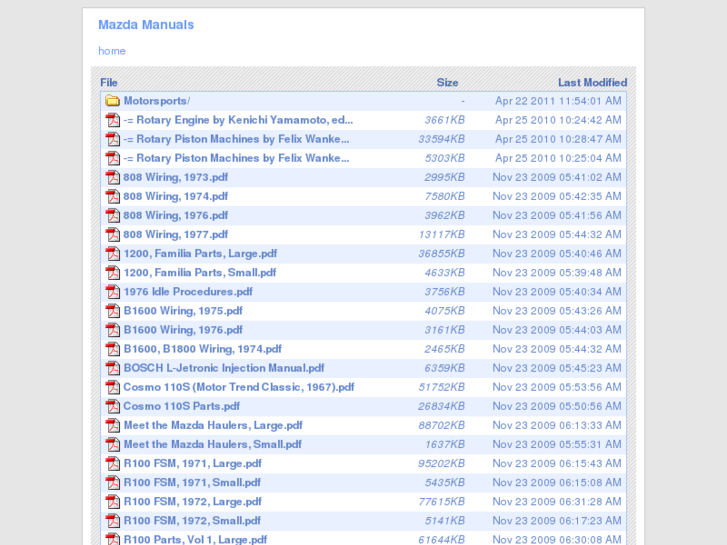Select date Nov 23 2009 06:13:33 AM
Screen dimensions: 727x545
click(x=557, y=425)
